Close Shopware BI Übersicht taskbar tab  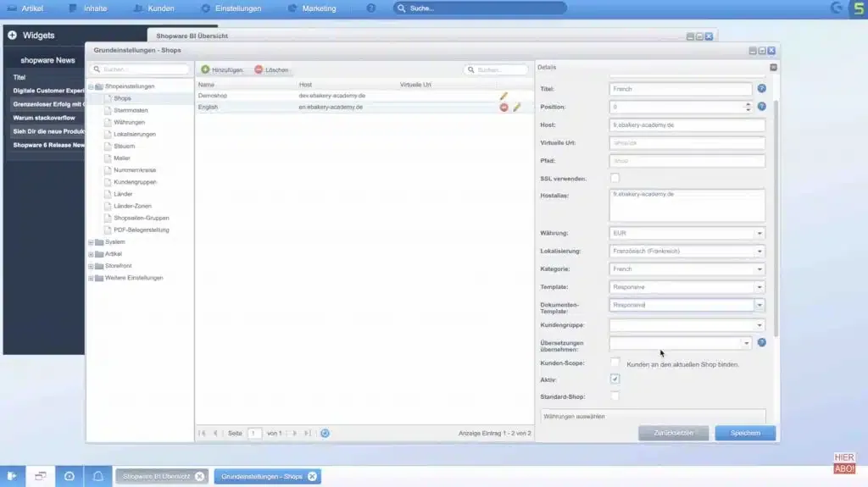(x=199, y=477)
